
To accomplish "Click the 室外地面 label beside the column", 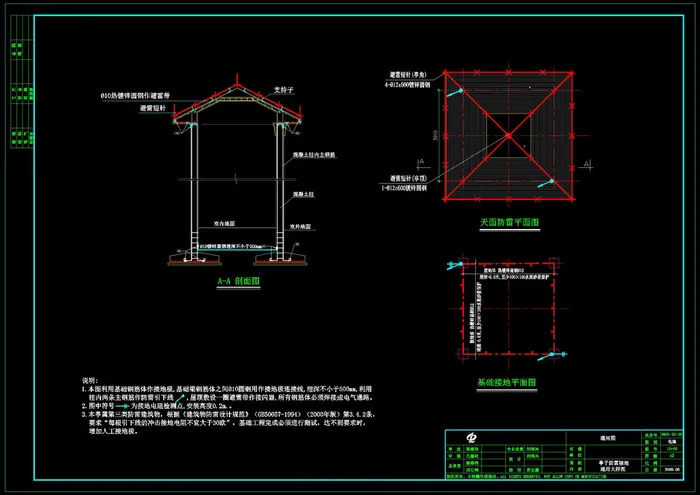I will click(x=303, y=227).
